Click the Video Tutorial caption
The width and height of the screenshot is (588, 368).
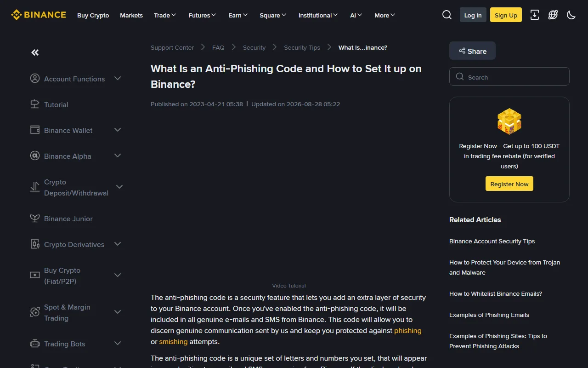tap(289, 286)
